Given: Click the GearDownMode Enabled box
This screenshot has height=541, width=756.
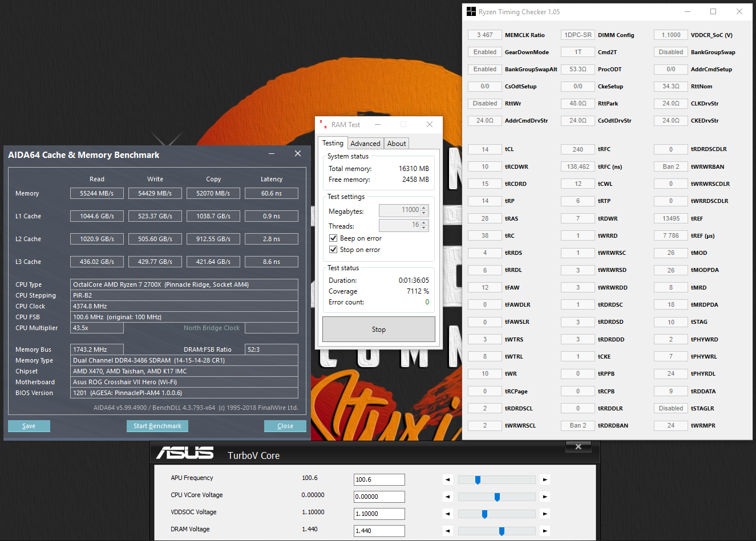Looking at the screenshot, I should pyautogui.click(x=485, y=52).
